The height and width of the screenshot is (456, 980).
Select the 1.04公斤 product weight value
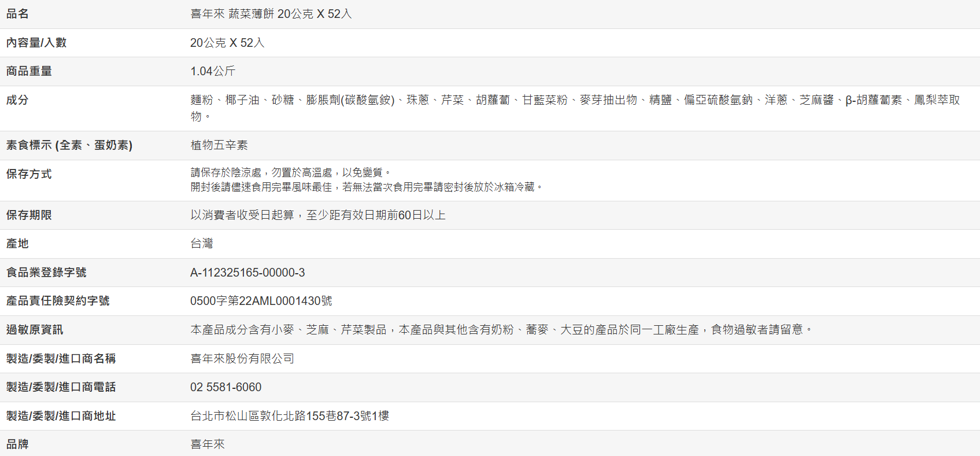point(213,71)
